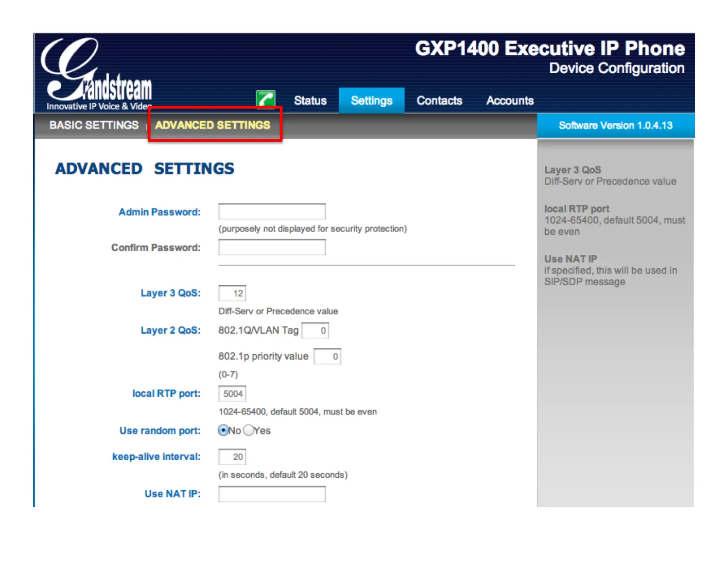728x561 pixels.
Task: Click the Use random port label
Action: (x=160, y=431)
